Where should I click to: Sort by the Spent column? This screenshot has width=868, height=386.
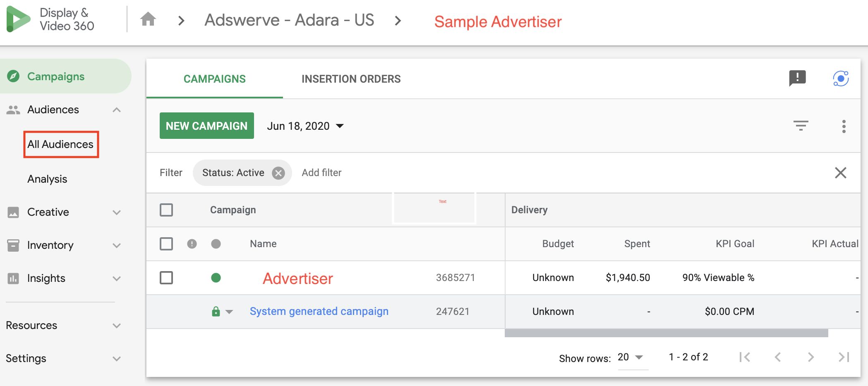tap(637, 244)
